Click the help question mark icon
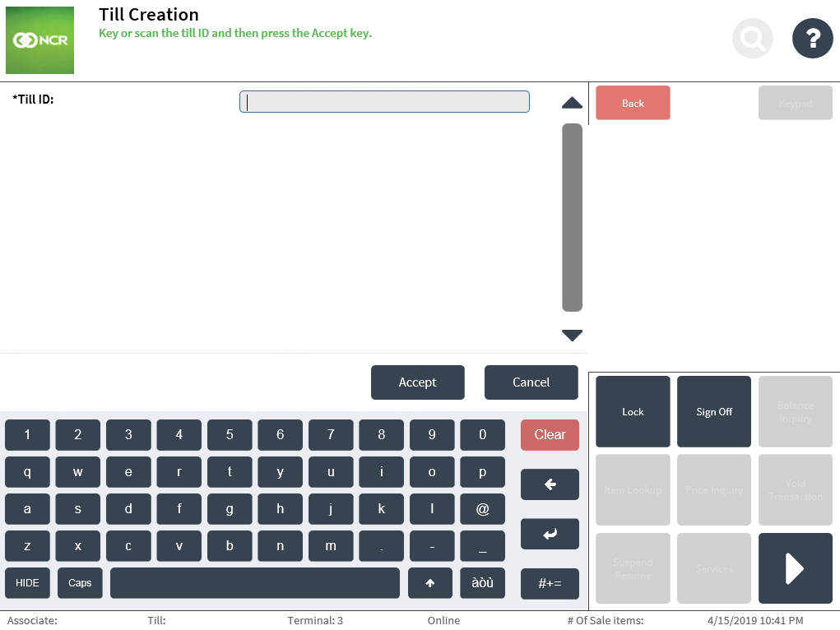This screenshot has width=840, height=630. [812, 38]
